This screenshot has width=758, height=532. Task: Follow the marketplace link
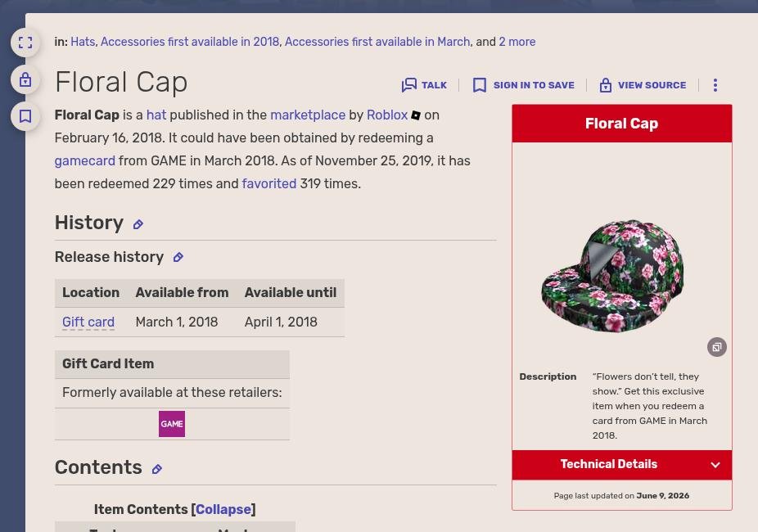coord(308,115)
